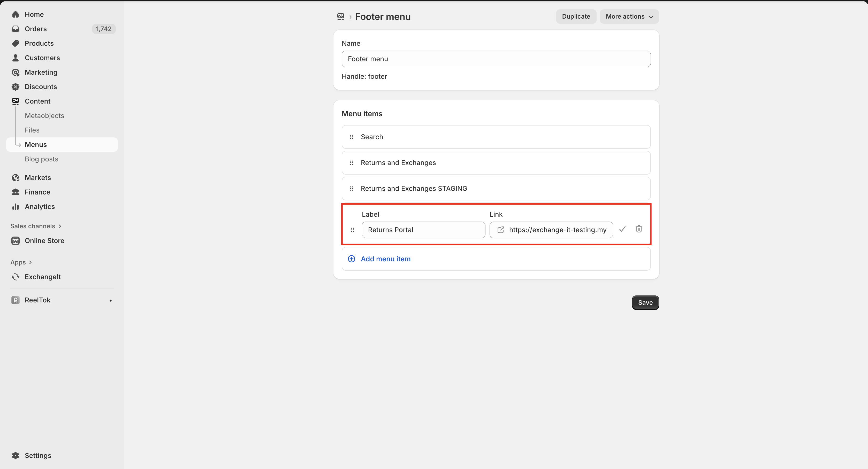Click the ReelTok app icon
The height and width of the screenshot is (469, 868).
(x=16, y=300)
